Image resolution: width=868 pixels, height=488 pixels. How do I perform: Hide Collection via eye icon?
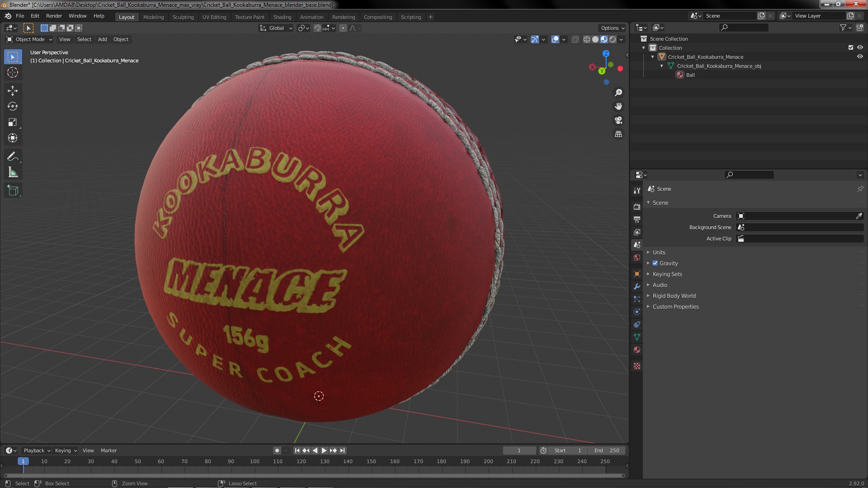pos(860,47)
